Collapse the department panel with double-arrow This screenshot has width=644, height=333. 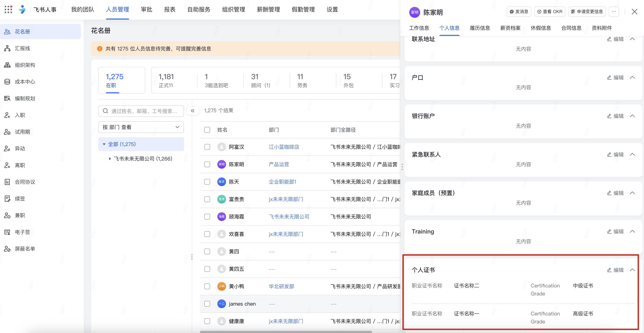(x=193, y=111)
